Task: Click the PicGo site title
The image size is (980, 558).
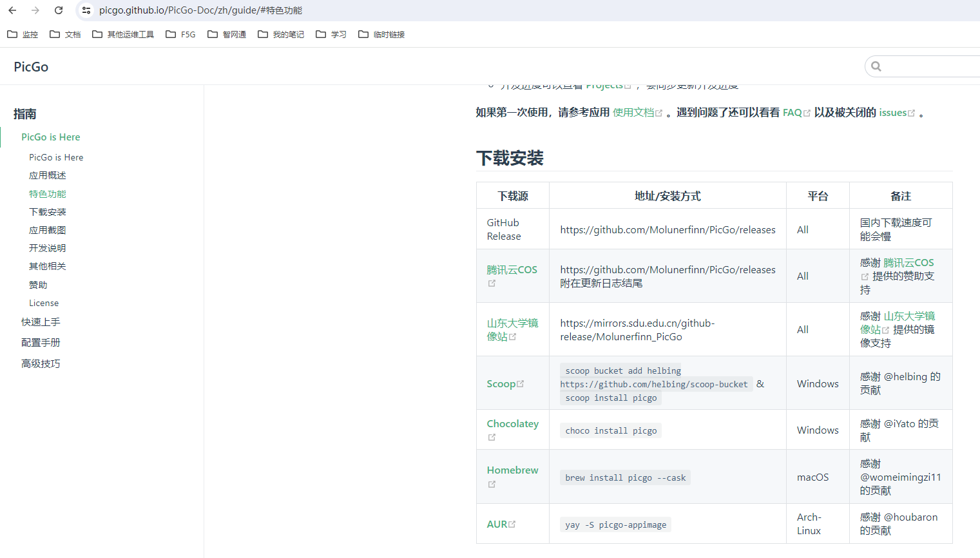Action: click(x=31, y=67)
